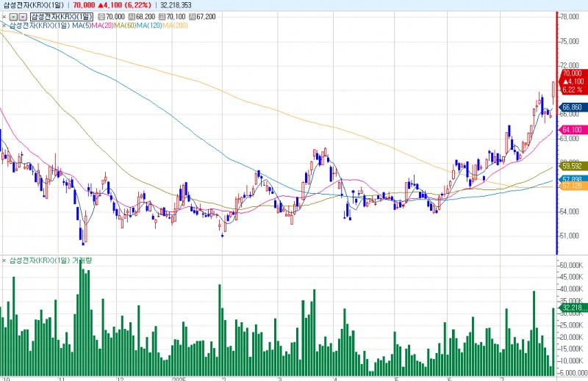Click the purple dropdown arrow button
The height and width of the screenshot is (381, 588).
pos(23,16)
